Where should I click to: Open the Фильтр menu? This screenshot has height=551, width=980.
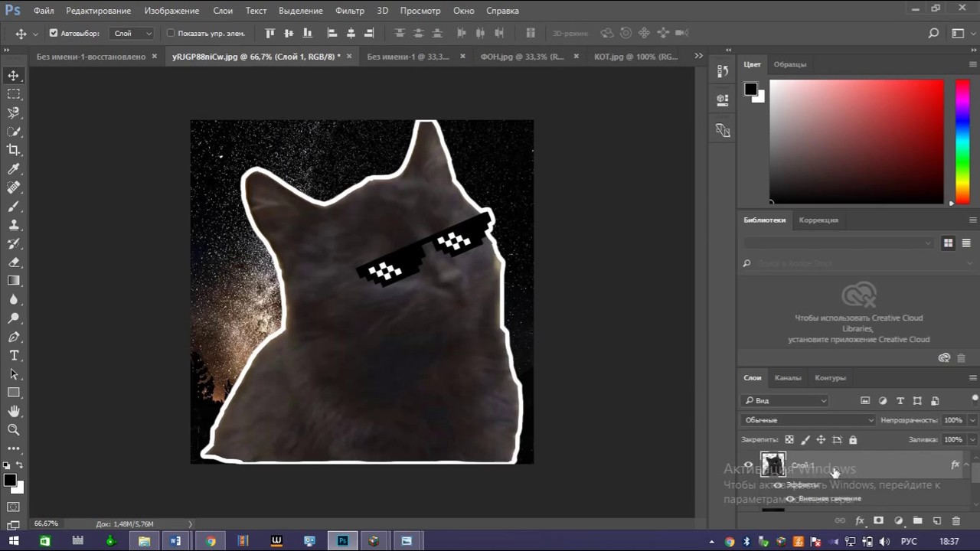(350, 11)
